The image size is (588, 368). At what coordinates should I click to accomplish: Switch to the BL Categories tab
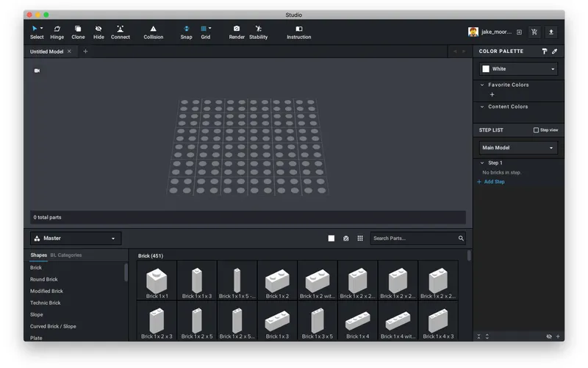click(66, 255)
